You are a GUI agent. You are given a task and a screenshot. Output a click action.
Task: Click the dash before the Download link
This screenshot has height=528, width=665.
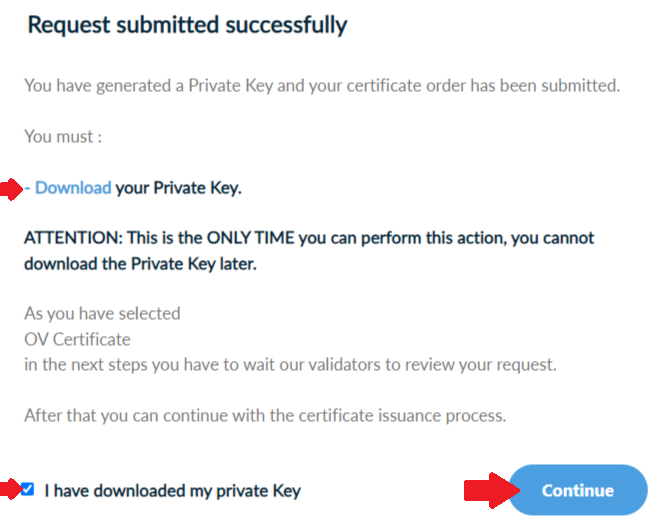29,187
